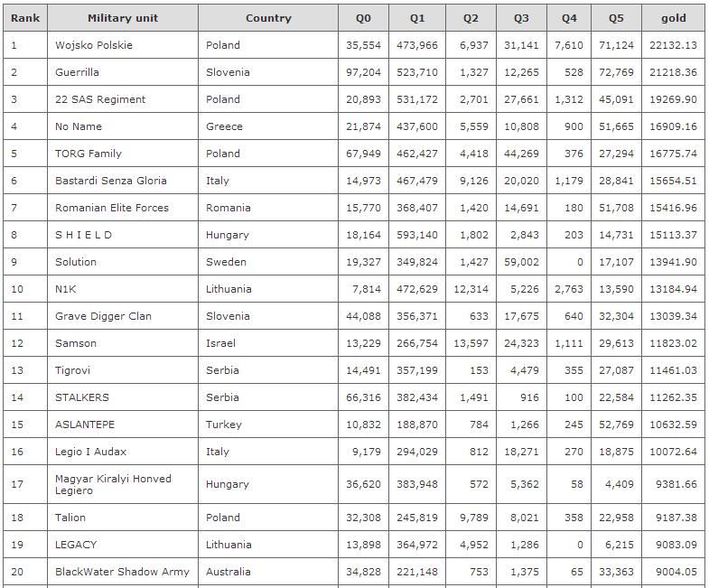Select 22 SAS Regiment unit
This screenshot has height=588, width=709.
[x=100, y=99]
